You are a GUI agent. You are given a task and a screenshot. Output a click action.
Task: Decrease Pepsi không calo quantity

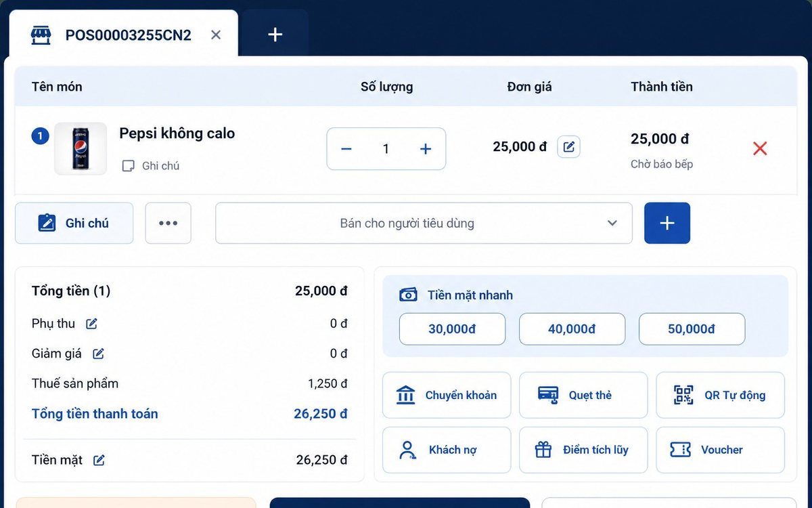346,149
